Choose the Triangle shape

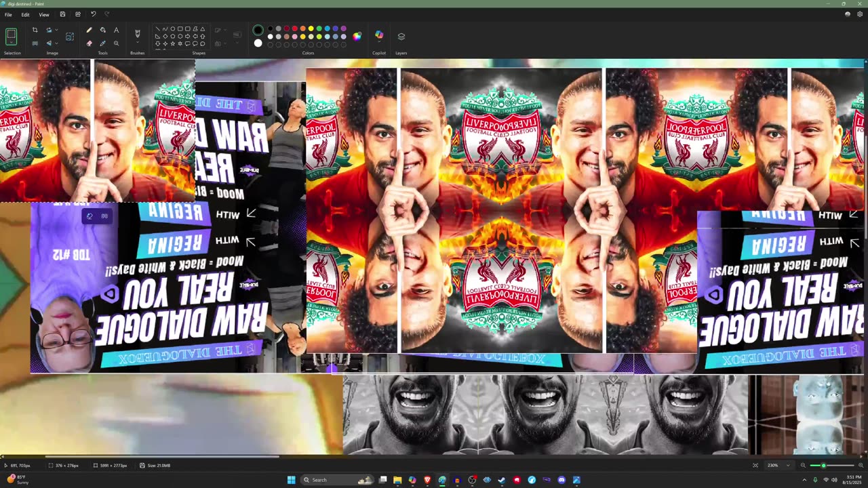[x=202, y=28]
